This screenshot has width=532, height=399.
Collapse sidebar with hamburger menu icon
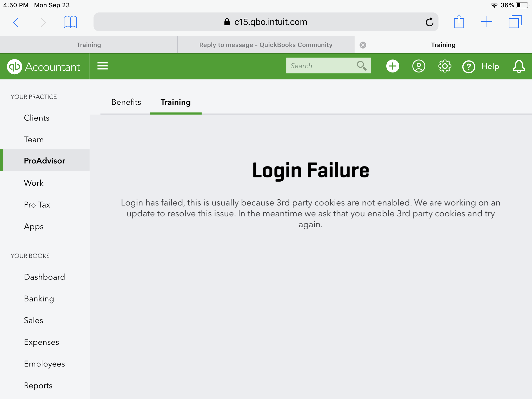point(103,66)
